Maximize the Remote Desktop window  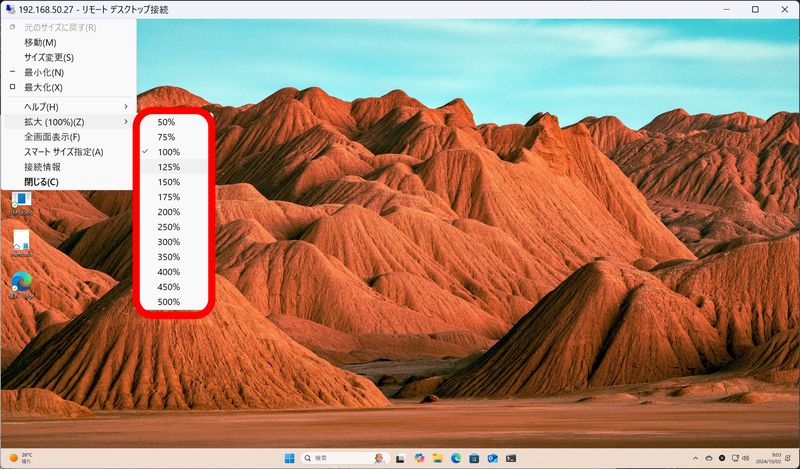(x=755, y=9)
